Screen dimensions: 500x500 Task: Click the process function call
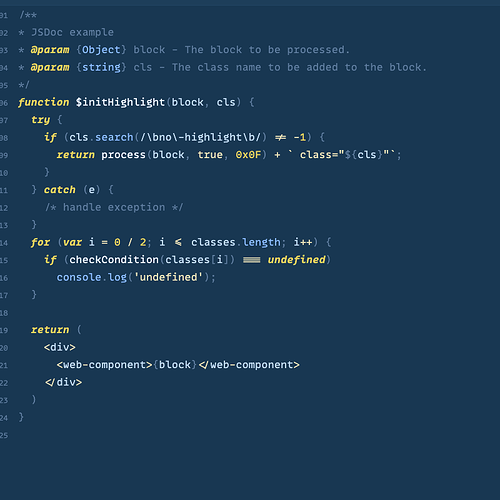coord(123,155)
